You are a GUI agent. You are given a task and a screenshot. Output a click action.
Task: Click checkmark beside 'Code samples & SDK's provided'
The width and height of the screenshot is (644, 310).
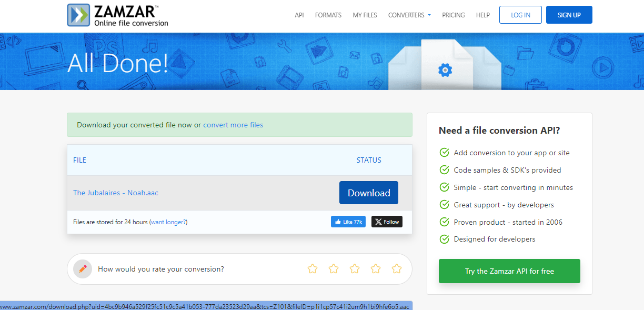444,170
